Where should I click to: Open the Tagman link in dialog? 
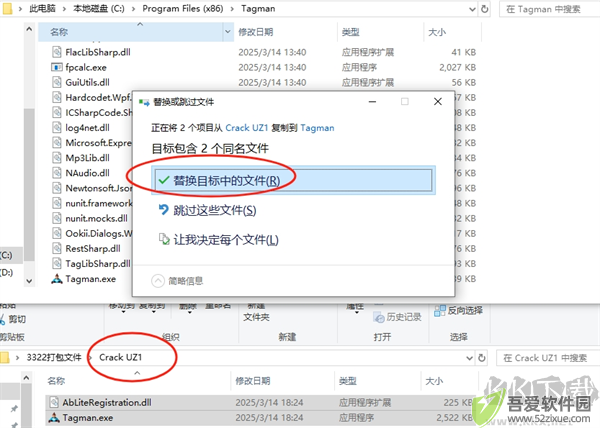[x=317, y=128]
